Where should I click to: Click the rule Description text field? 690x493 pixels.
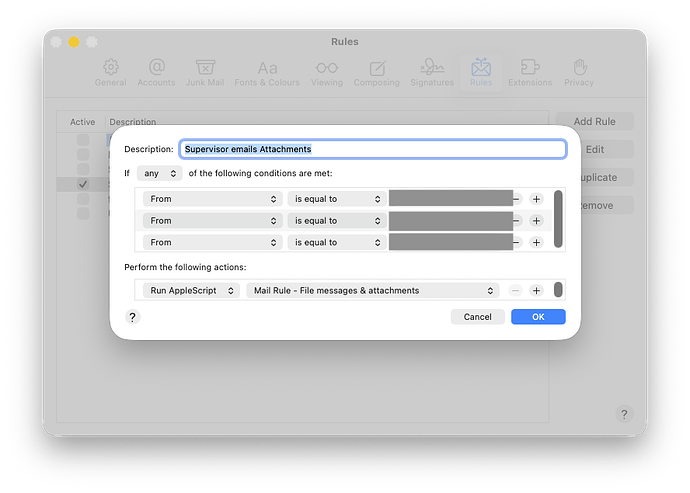(372, 149)
